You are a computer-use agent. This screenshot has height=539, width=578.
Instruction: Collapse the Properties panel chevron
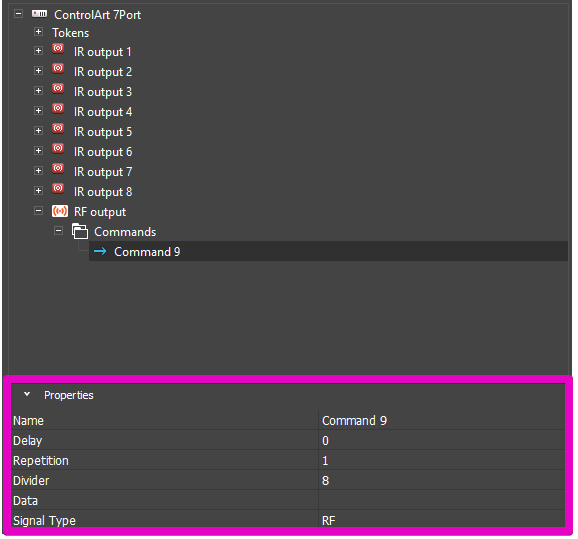(x=27, y=394)
